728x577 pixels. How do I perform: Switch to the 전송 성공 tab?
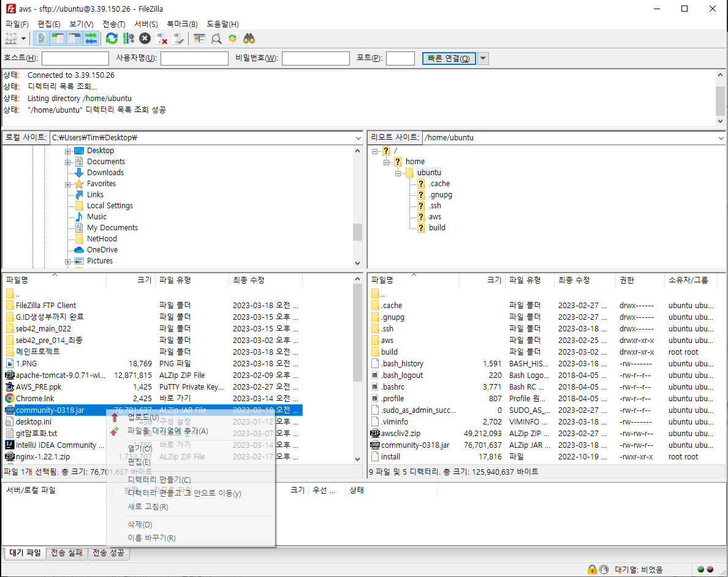tap(108, 553)
